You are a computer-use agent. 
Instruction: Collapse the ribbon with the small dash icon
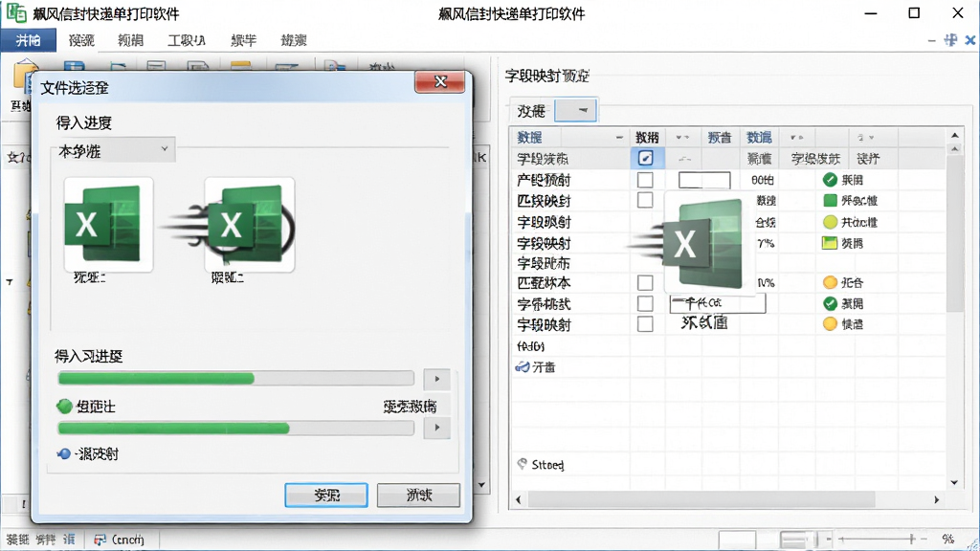point(932,40)
